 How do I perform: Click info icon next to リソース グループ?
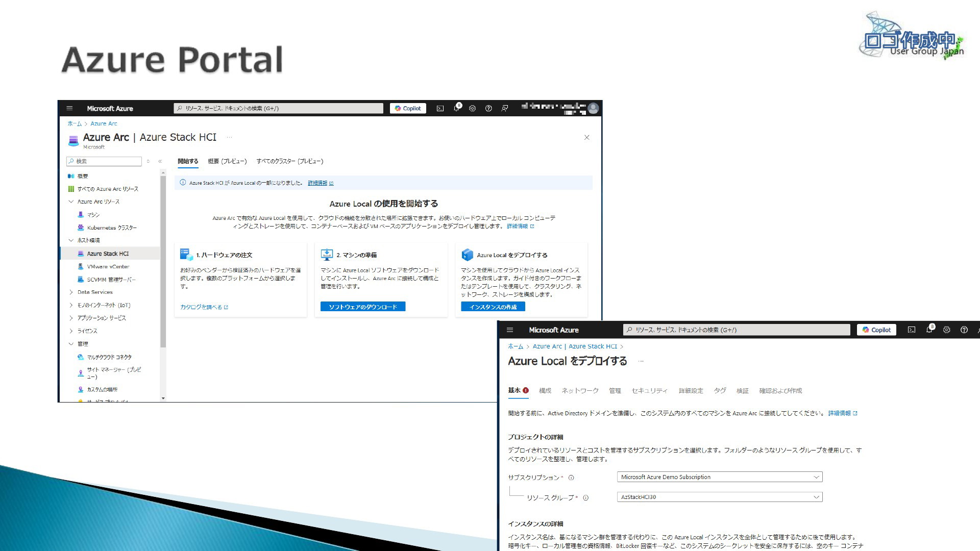[585, 498]
